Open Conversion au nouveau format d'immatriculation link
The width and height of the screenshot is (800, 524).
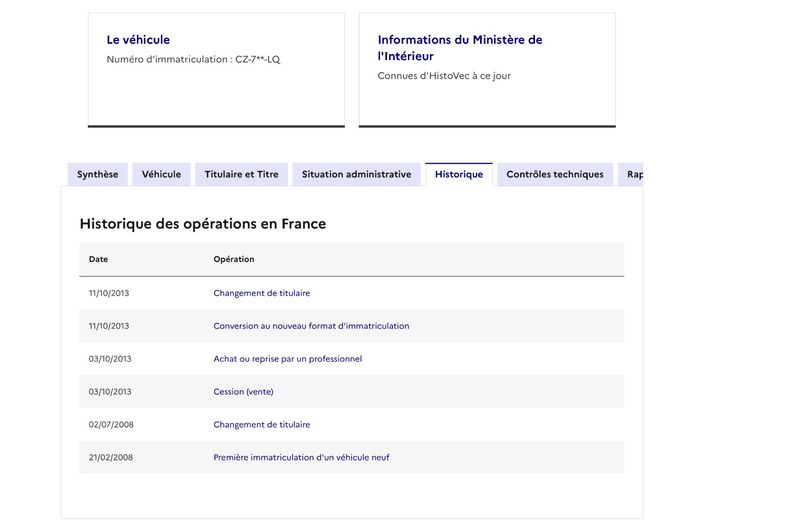point(311,326)
